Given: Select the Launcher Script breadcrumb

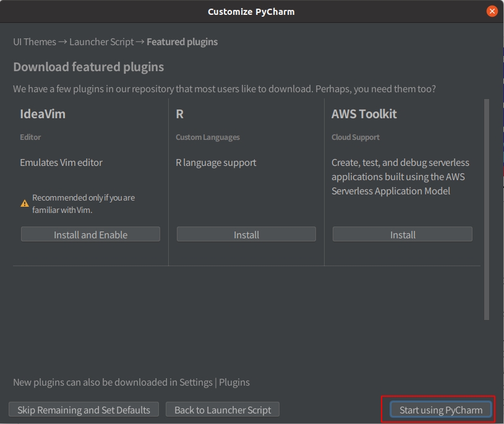Looking at the screenshot, I should (101, 42).
